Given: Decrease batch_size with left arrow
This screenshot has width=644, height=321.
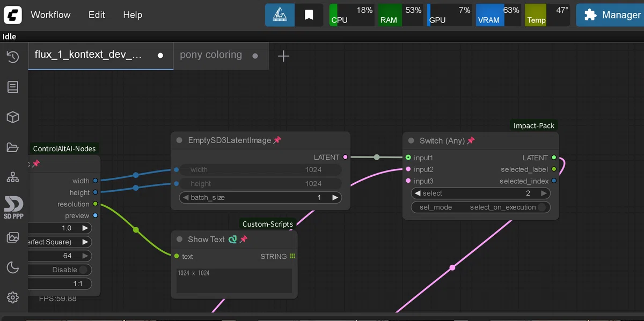Looking at the screenshot, I should (186, 197).
